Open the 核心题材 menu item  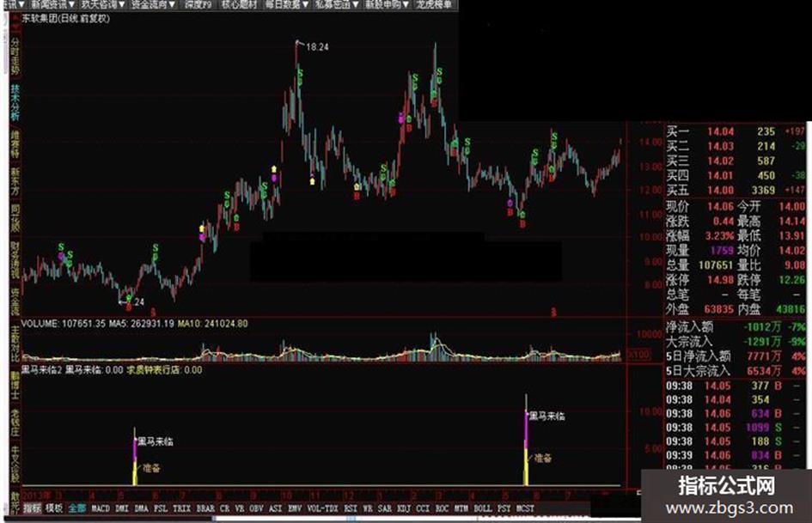tap(239, 4)
